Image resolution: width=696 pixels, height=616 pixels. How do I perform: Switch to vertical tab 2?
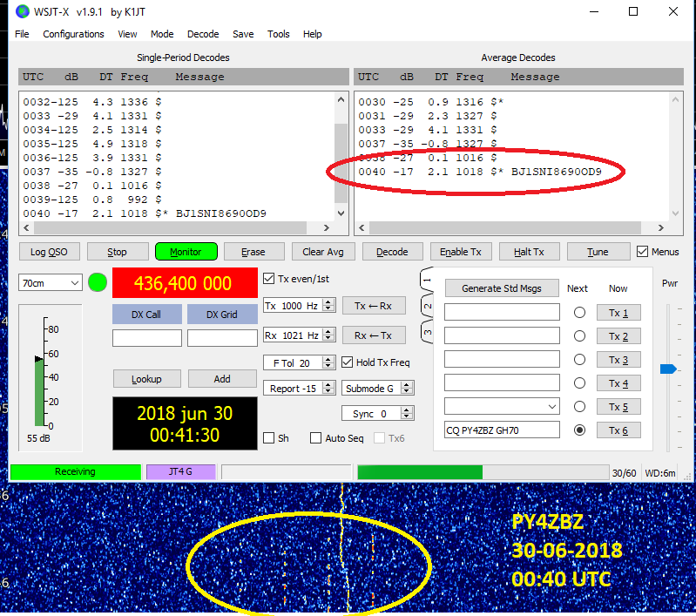click(x=427, y=306)
